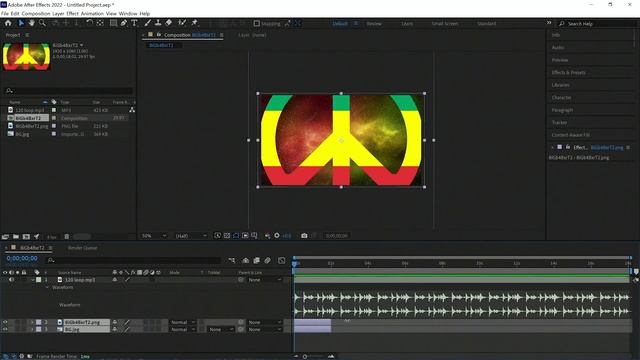Select the Rotation tool
This screenshot has width=640, height=360.
click(x=89, y=23)
